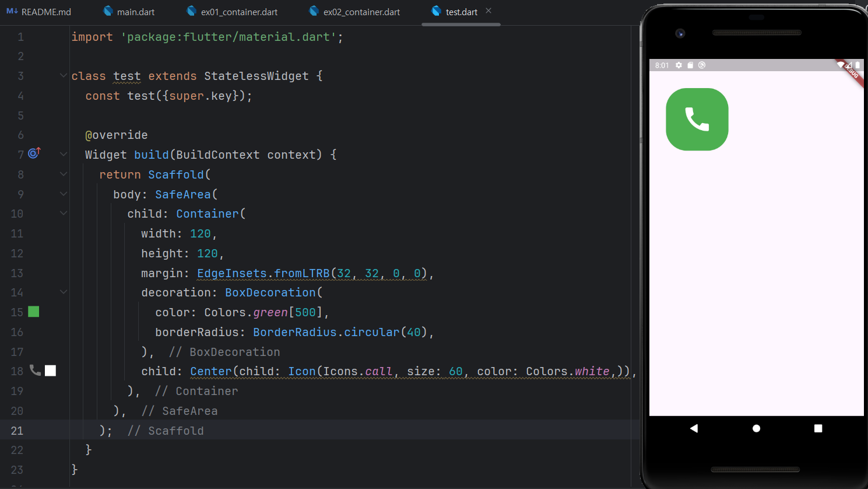Switch to the README.md tab
The width and height of the screenshot is (868, 489).
pyautogui.click(x=38, y=12)
